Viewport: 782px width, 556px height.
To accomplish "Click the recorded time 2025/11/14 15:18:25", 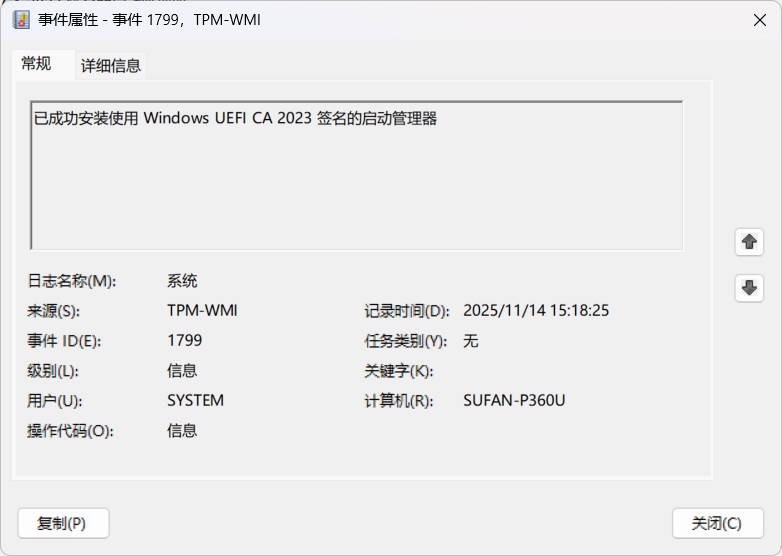I will (x=536, y=311).
